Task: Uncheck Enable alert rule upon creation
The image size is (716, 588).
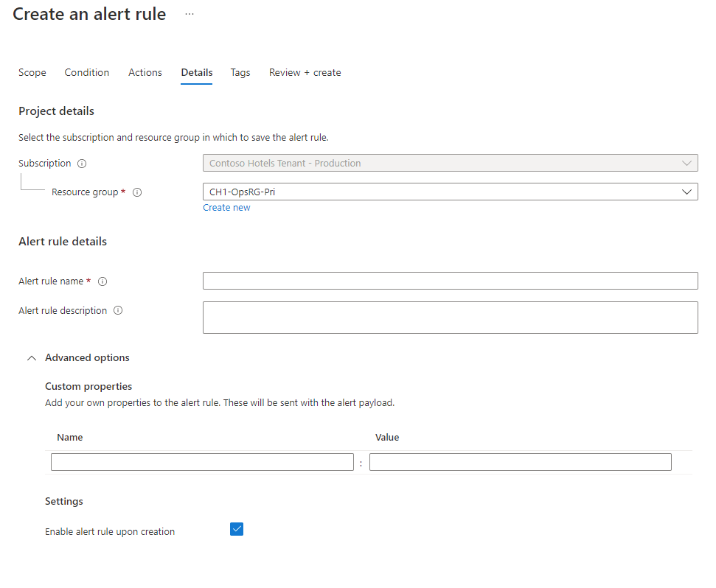Action: click(x=237, y=529)
